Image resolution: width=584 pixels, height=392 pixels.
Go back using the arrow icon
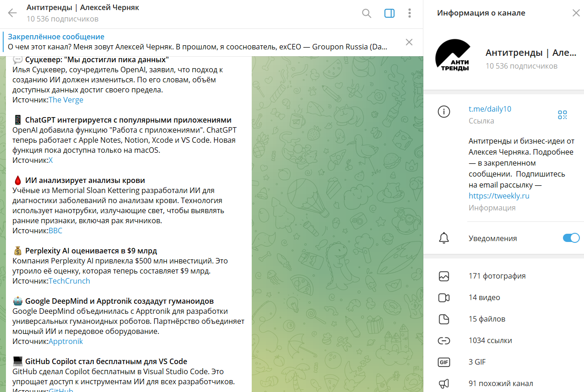pyautogui.click(x=12, y=13)
